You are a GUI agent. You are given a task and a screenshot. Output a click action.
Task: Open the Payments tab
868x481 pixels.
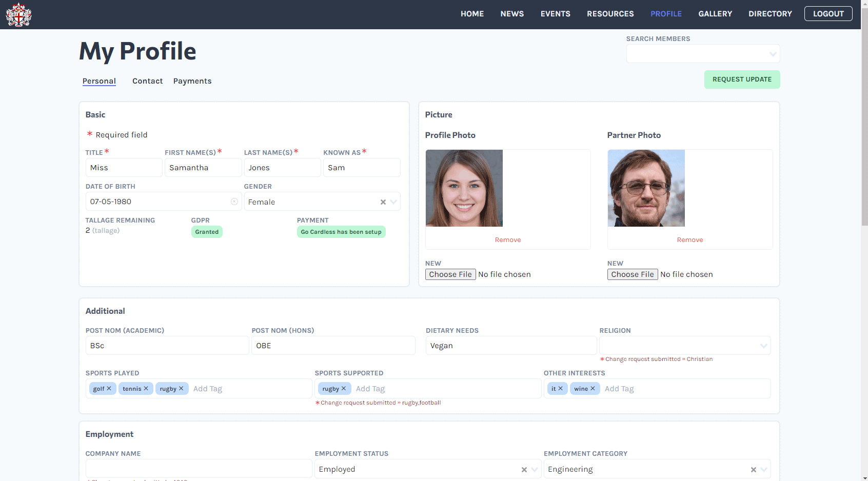tap(192, 81)
